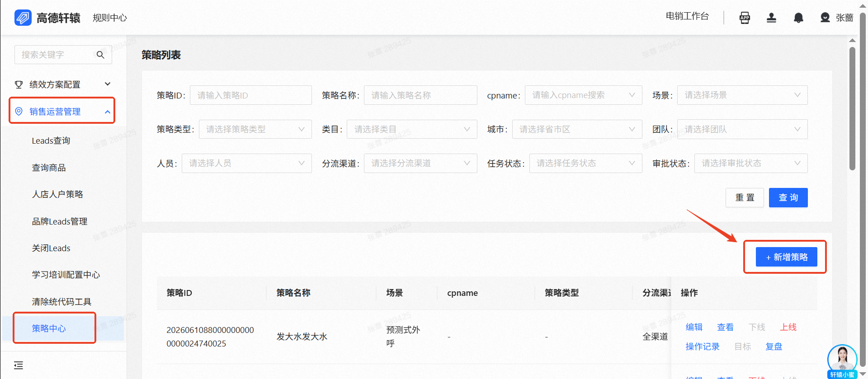Image resolution: width=868 pixels, height=379 pixels.
Task: Open 清除统代码工具 menu item
Action: (61, 302)
